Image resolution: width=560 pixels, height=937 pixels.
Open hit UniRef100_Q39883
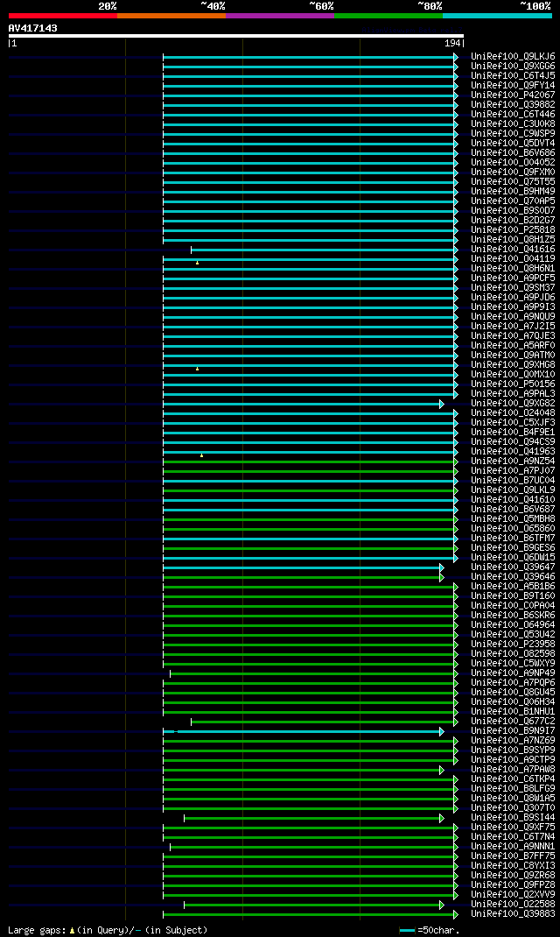513,913
